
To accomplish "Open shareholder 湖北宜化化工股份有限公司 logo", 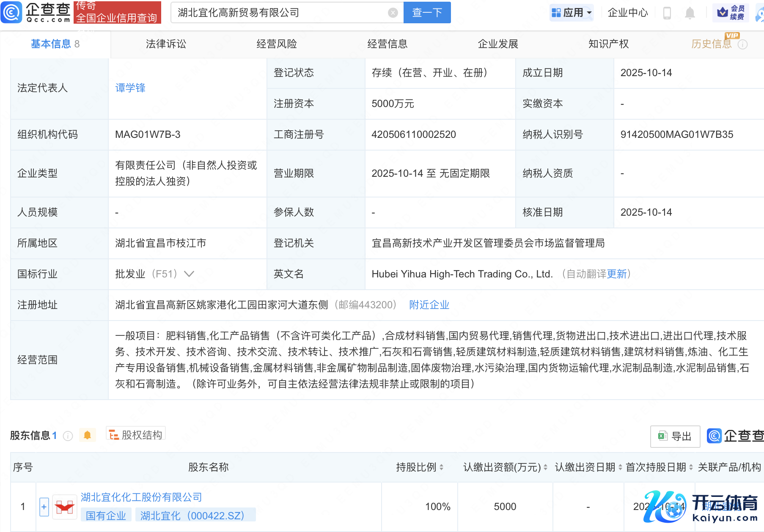I will (64, 507).
